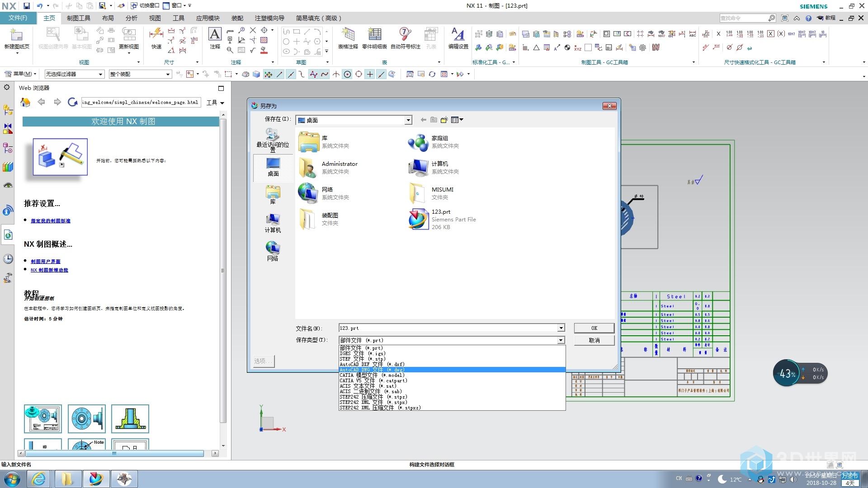Image resolution: width=868 pixels, height=488 pixels.
Task: Click the OK button in save dialog
Action: click(594, 328)
